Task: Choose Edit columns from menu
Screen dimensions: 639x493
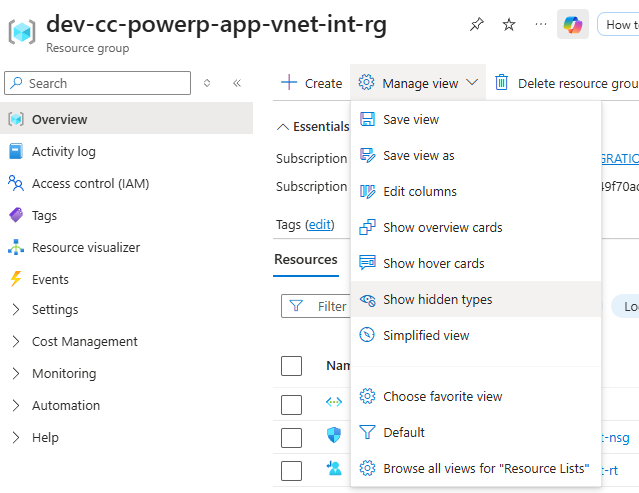Action: [419, 192]
